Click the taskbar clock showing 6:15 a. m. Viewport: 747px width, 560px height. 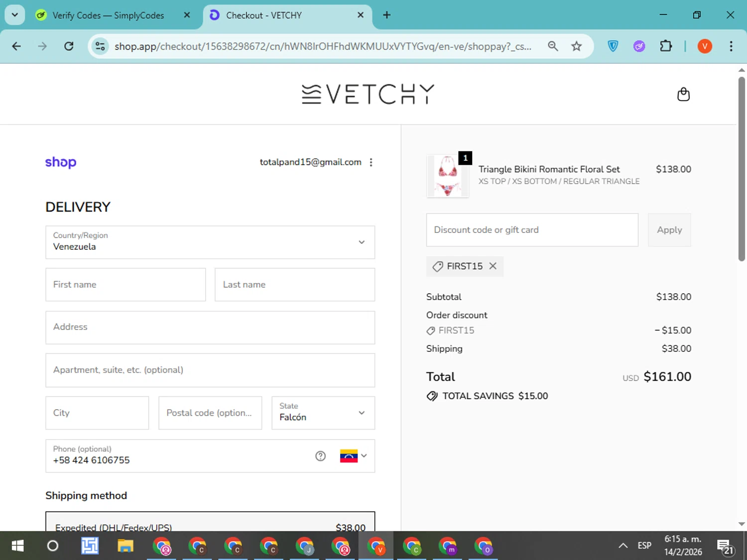(x=683, y=546)
